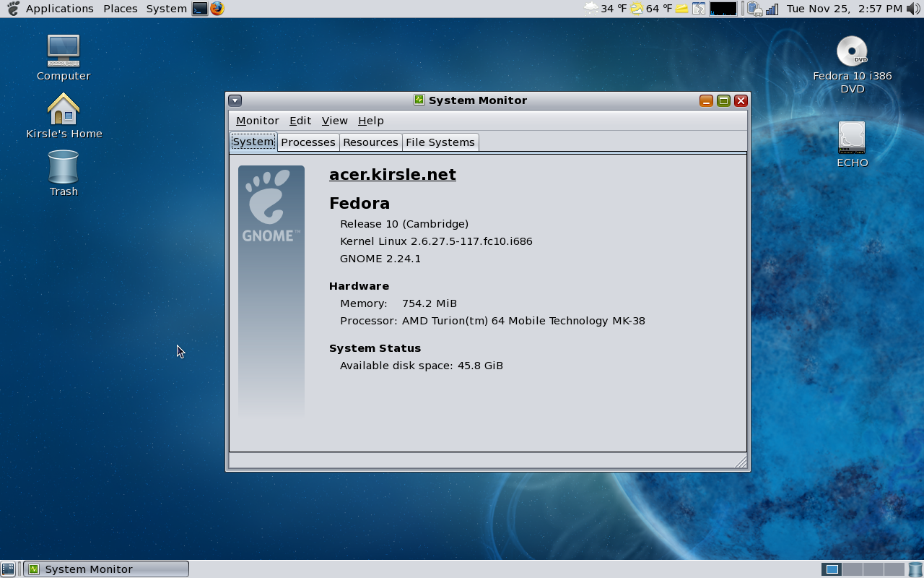
Task: Click the GNOME logo banner in System tab
Action: [271, 291]
